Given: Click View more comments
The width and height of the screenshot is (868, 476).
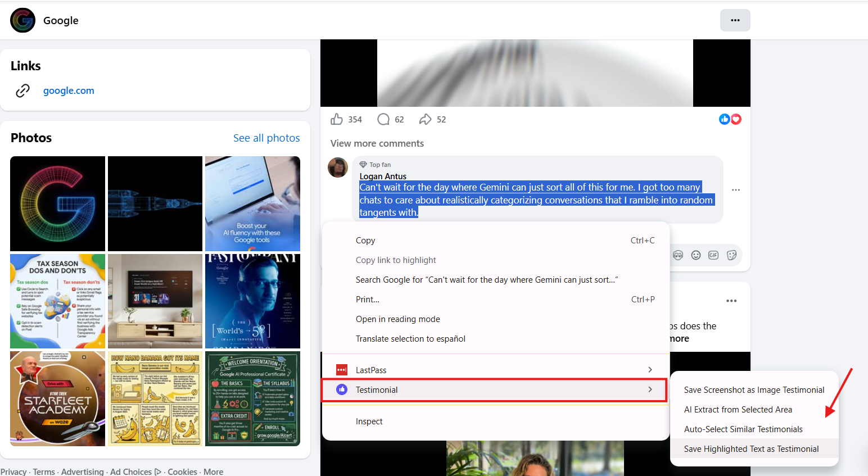Looking at the screenshot, I should point(377,143).
